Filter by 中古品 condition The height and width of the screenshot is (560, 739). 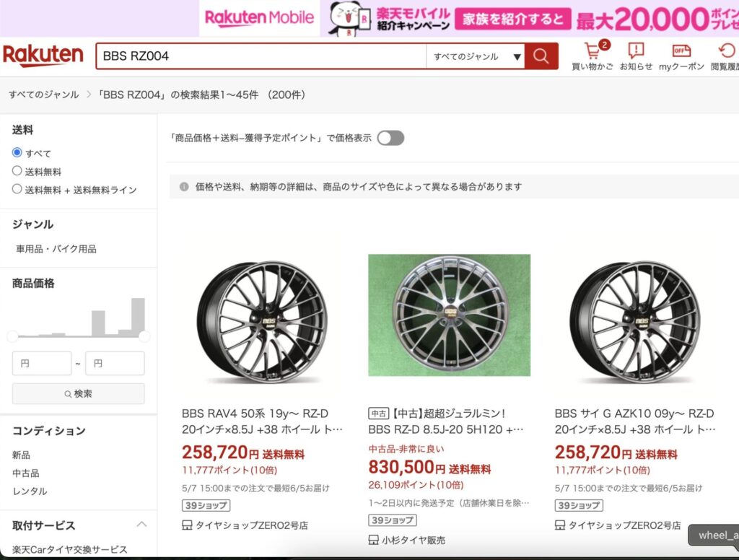point(26,473)
